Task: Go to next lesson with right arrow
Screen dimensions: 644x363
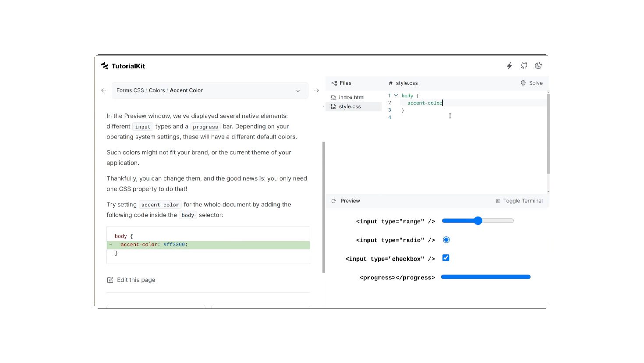Action: [316, 90]
